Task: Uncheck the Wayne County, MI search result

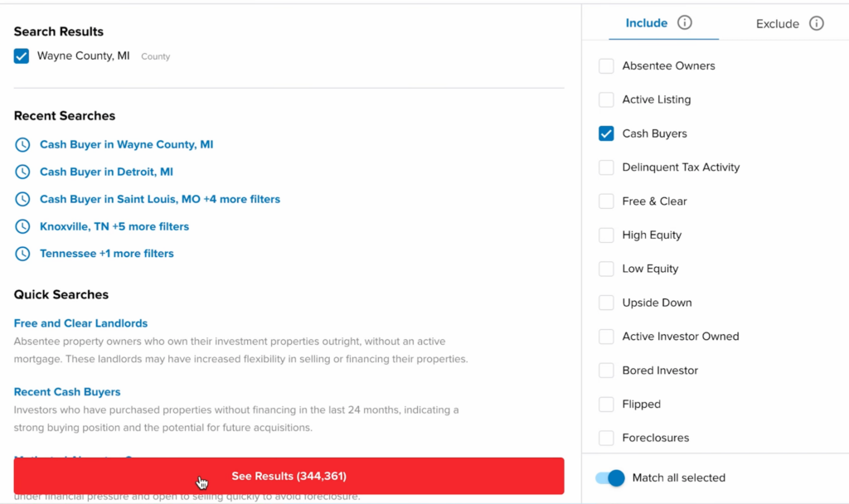Action: pos(20,56)
